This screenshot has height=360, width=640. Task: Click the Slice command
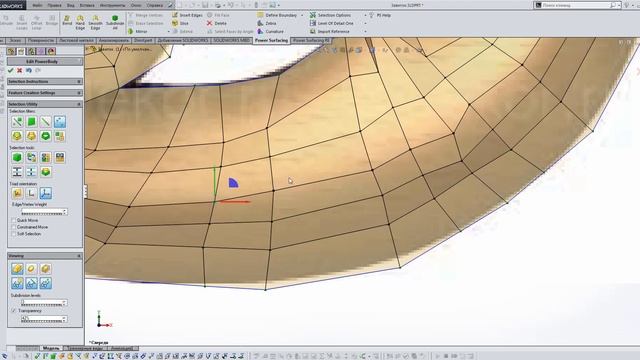180,23
